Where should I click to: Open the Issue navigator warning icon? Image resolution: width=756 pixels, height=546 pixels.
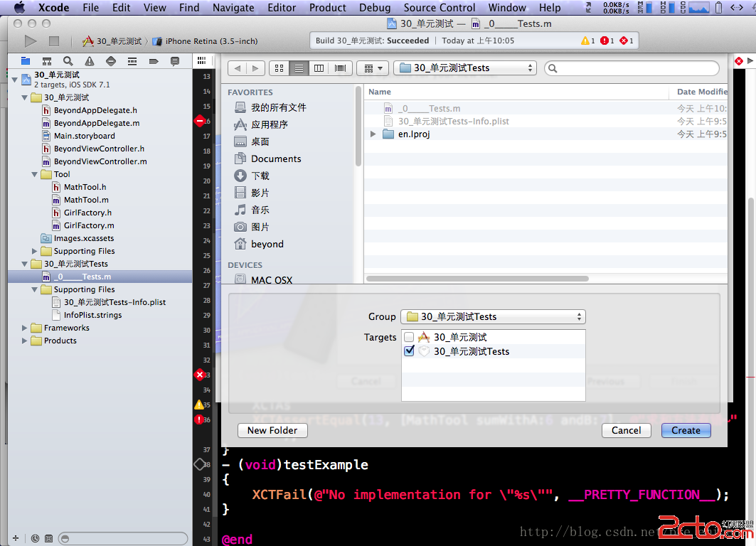pyautogui.click(x=89, y=61)
